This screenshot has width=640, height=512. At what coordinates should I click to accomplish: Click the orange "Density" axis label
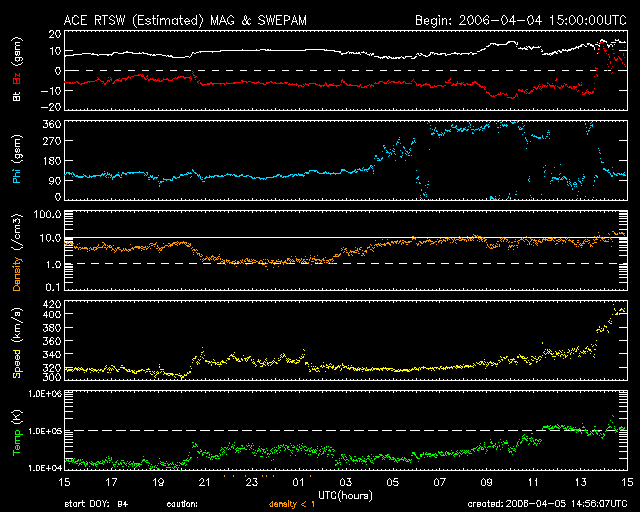(17, 274)
